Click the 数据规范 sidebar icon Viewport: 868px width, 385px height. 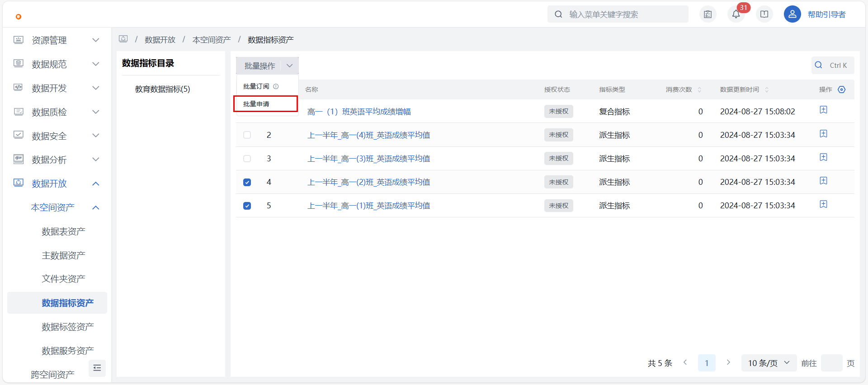pyautogui.click(x=19, y=64)
